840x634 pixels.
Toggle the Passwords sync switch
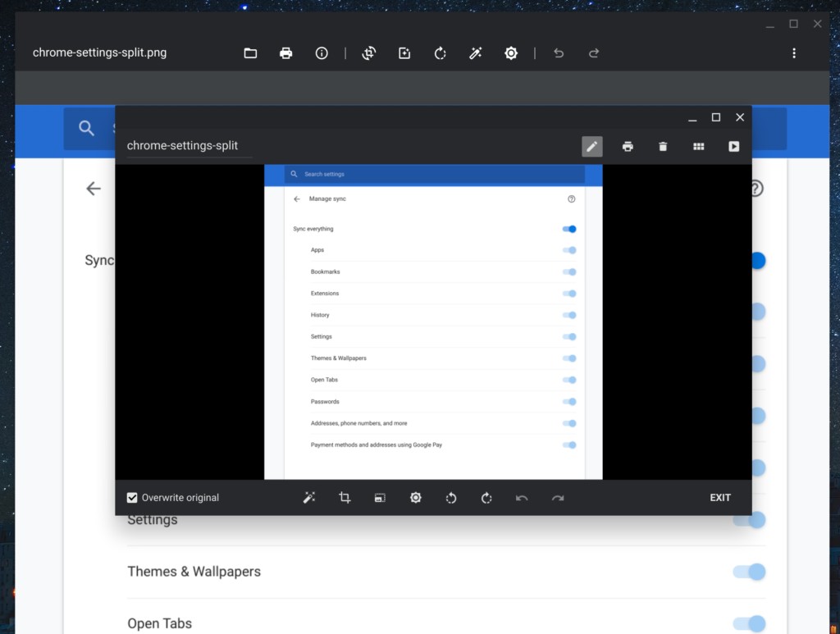tap(569, 402)
